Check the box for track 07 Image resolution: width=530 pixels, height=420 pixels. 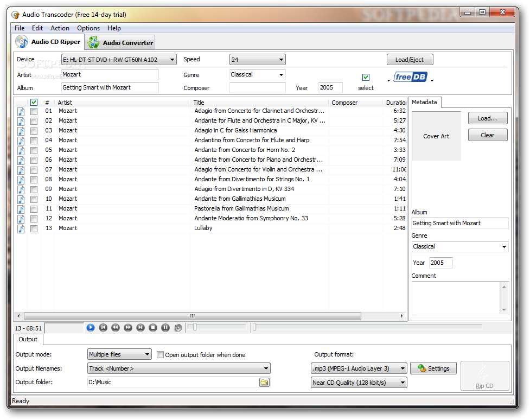point(34,170)
